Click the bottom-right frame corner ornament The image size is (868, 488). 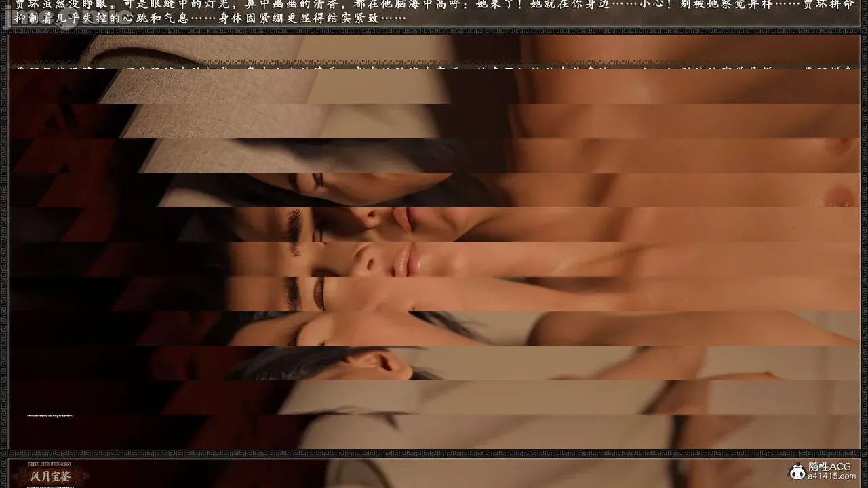(x=863, y=453)
